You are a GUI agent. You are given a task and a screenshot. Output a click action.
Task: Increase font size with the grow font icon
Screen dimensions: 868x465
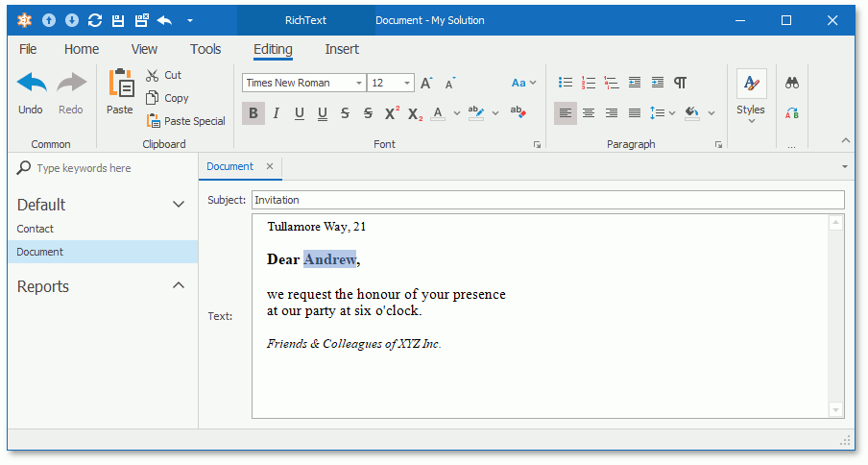(x=426, y=83)
